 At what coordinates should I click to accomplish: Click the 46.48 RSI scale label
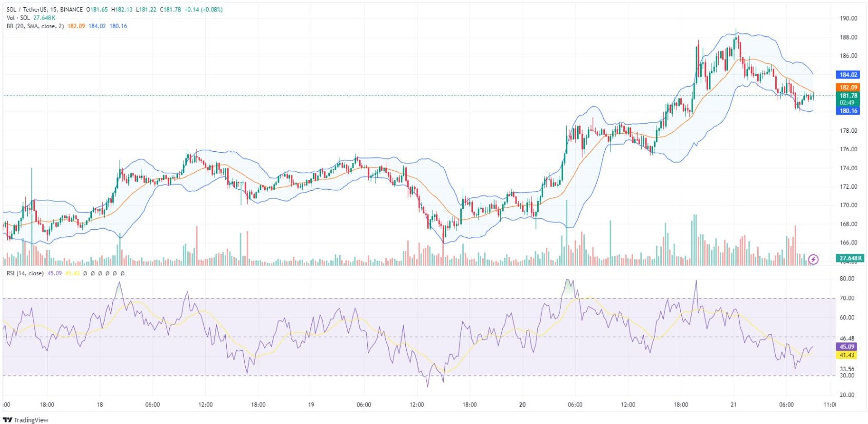coord(847,339)
